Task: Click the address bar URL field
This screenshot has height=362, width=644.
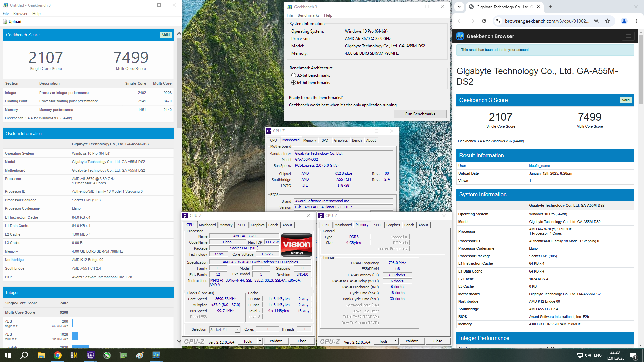Action: point(547,21)
